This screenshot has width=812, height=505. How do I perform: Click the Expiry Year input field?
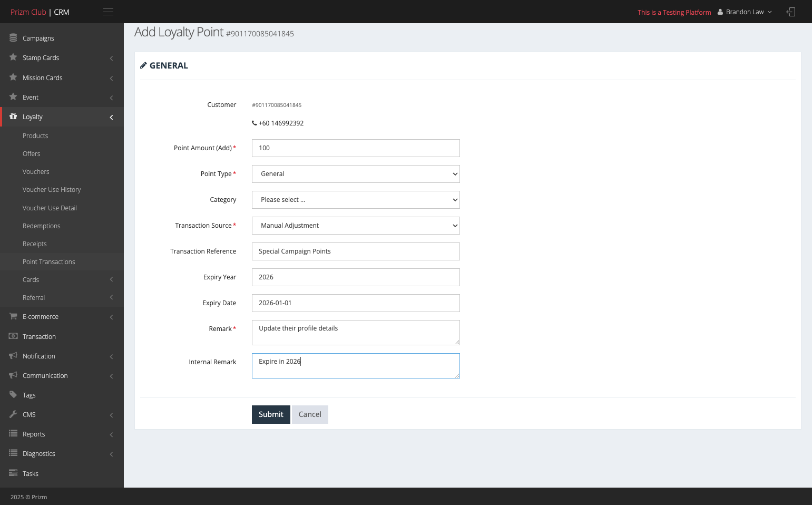pos(356,277)
